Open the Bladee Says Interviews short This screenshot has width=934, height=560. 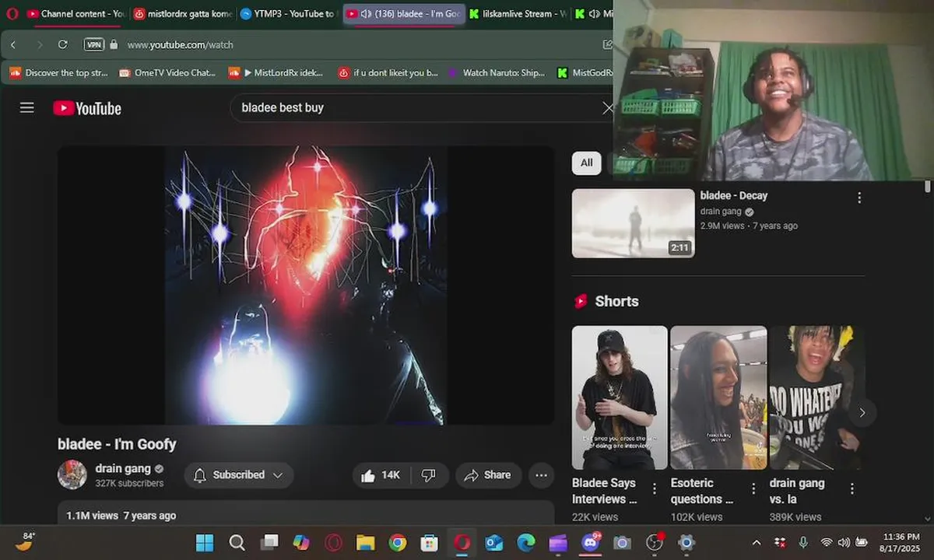click(x=620, y=397)
